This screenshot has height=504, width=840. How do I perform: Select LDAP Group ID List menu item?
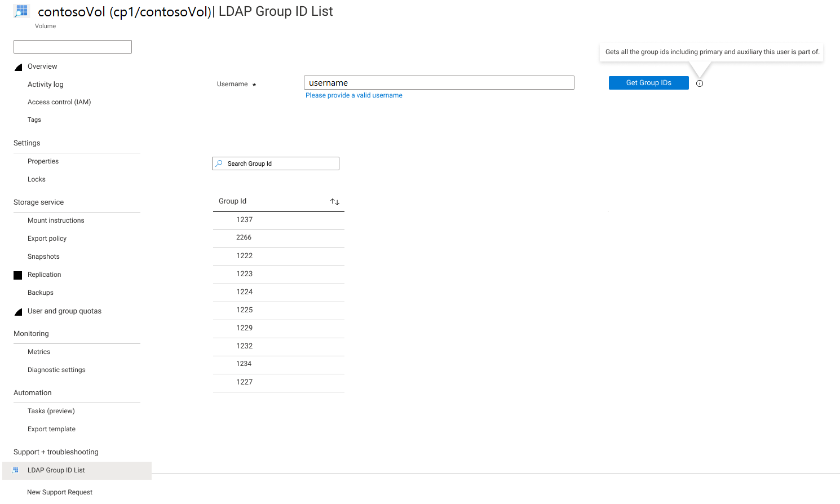(77, 471)
